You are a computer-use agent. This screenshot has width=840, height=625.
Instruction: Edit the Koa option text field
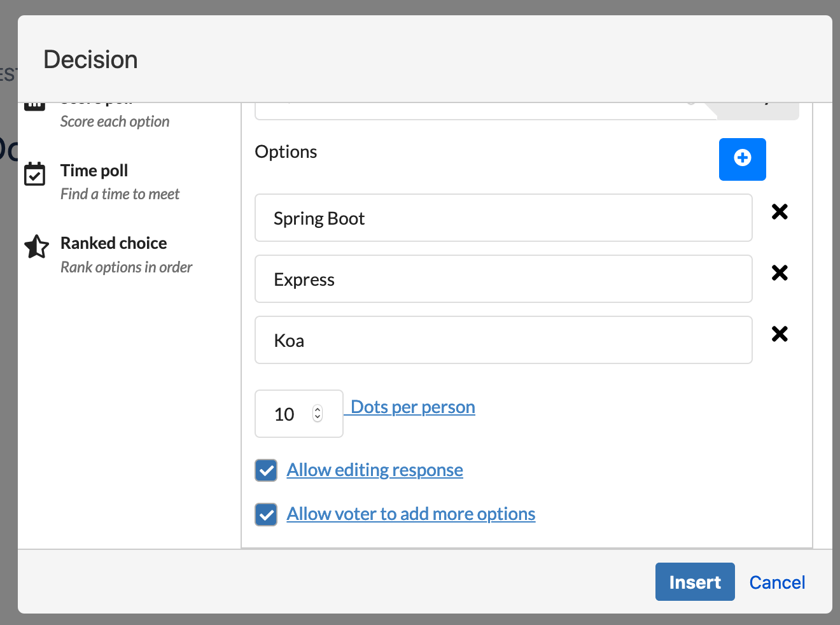503,341
